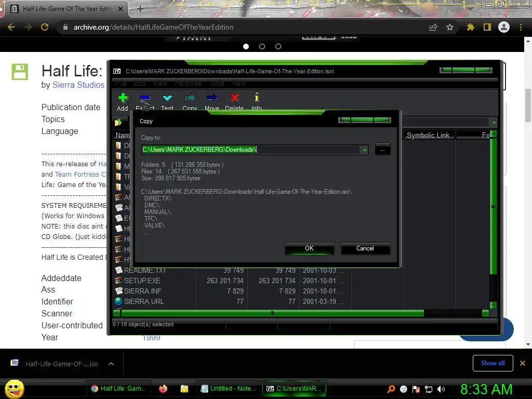The width and height of the screenshot is (532, 399).
Task: Click the Extract toolbar icon
Action: pyautogui.click(x=145, y=98)
